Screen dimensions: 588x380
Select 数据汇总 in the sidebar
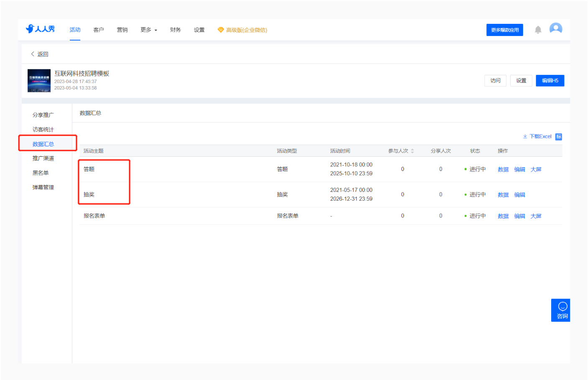click(x=43, y=144)
